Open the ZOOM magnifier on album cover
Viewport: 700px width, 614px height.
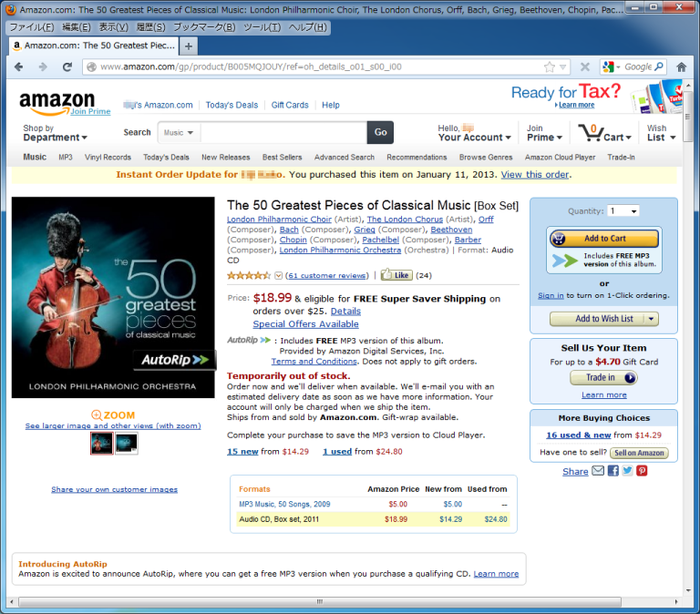coord(113,415)
